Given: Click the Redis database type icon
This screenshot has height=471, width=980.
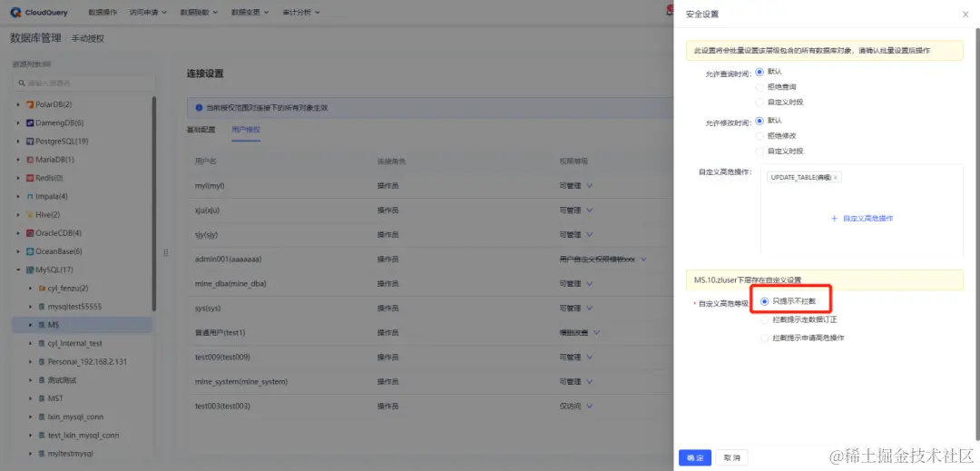Looking at the screenshot, I should click(29, 178).
